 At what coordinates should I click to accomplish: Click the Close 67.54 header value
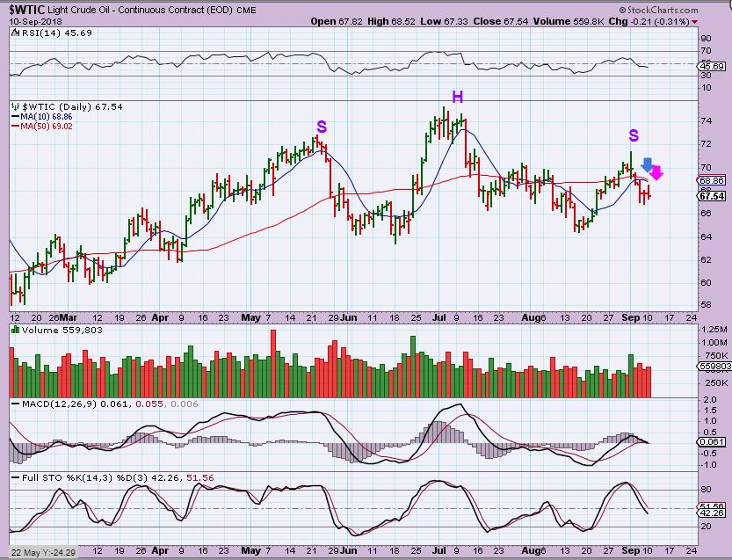click(x=501, y=21)
